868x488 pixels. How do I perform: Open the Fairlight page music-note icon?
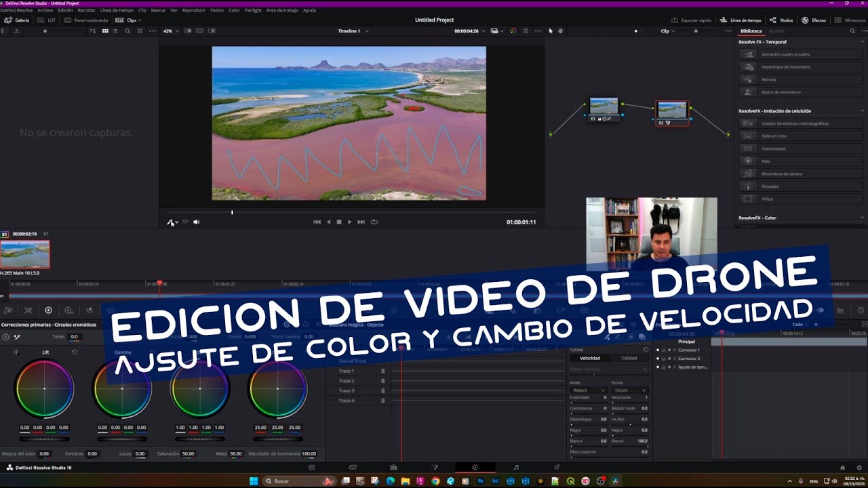click(516, 468)
